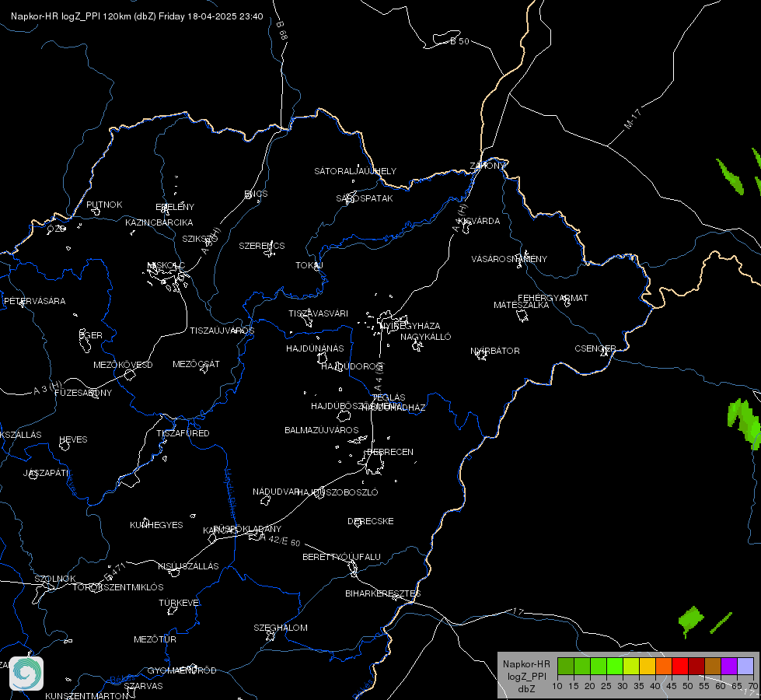The image size is (761, 700).
Task: Click the JÁSZAPÁTI label
Action: click(46, 473)
